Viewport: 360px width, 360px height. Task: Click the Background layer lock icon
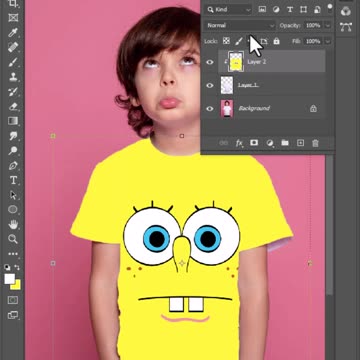pos(313,108)
